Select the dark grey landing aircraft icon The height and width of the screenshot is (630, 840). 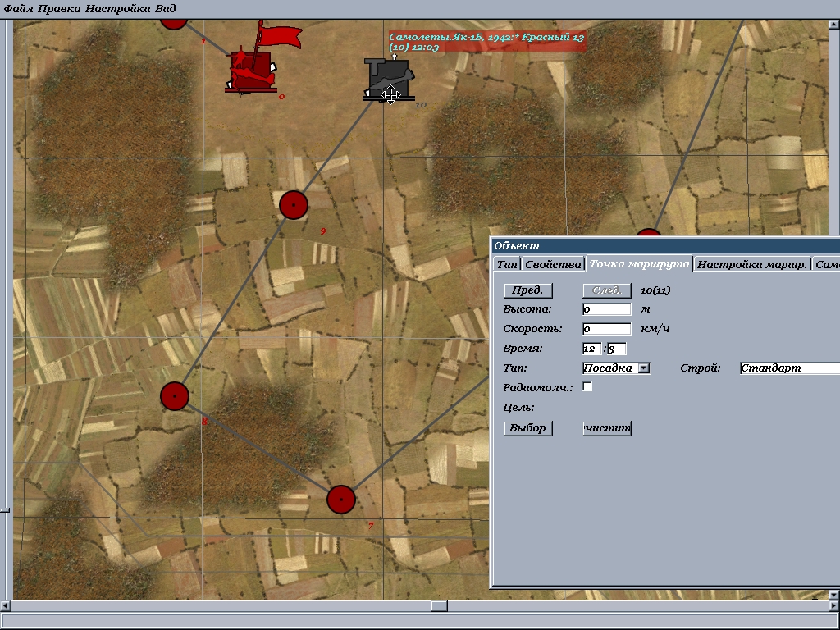point(390,79)
